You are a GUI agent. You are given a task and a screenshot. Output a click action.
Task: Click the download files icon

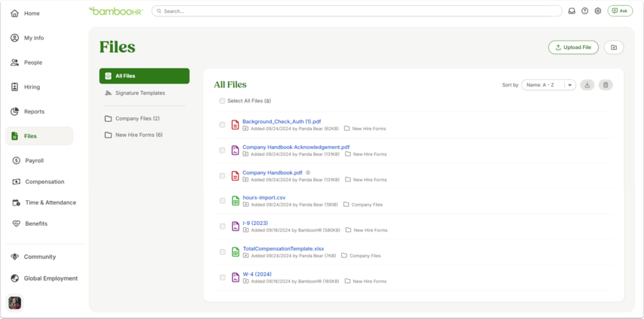(x=587, y=85)
